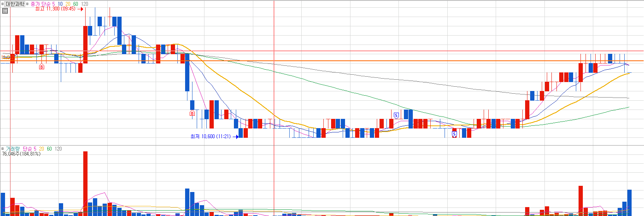Click the small square before 종가 단순
Screen dimensions: 644x216
pos(27,4)
